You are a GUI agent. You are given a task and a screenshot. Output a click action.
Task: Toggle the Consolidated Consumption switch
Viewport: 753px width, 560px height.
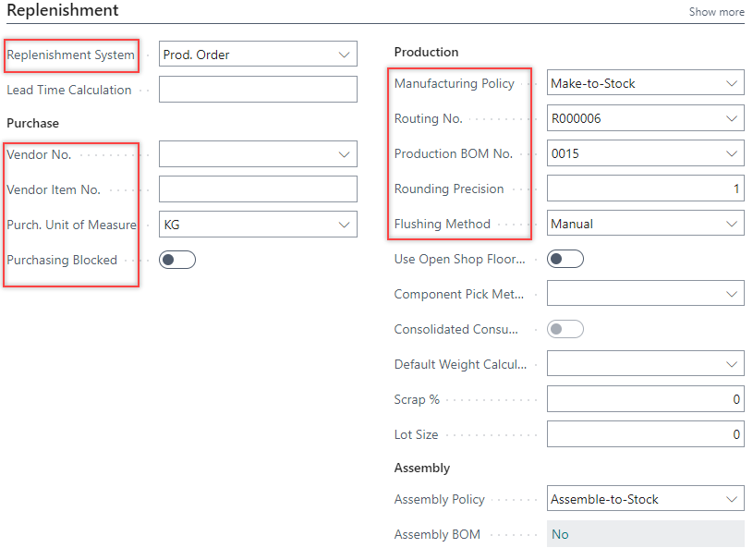coord(565,329)
